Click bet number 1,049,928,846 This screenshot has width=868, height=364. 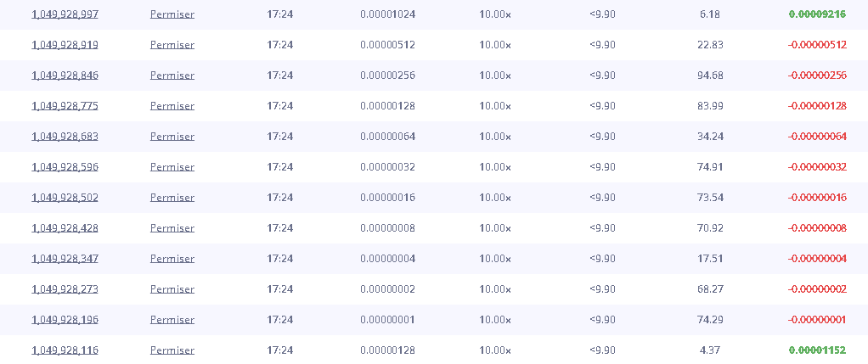coord(65,76)
